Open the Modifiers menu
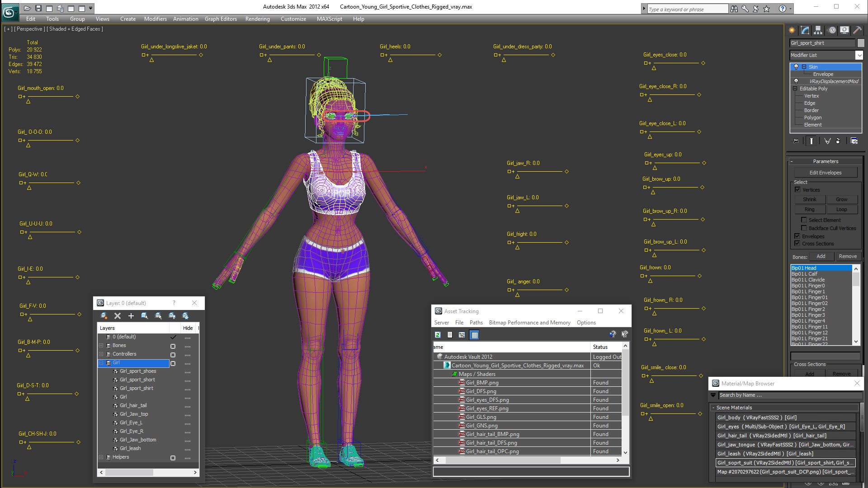The image size is (868, 488). [x=155, y=19]
